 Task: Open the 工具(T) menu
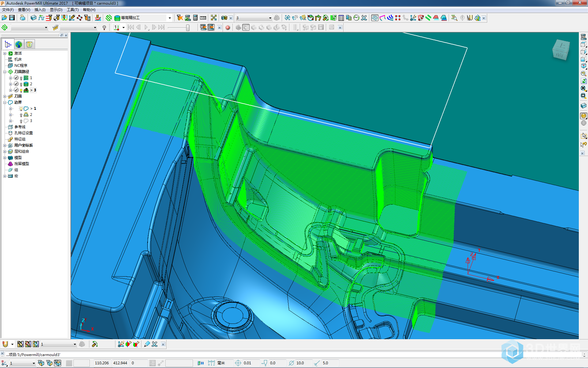tap(73, 10)
